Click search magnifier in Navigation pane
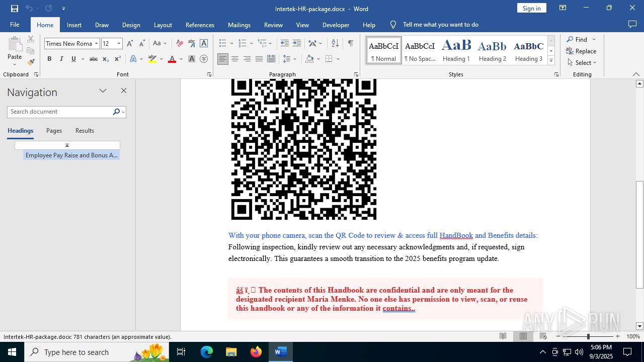This screenshot has width=644, height=362. [x=116, y=112]
